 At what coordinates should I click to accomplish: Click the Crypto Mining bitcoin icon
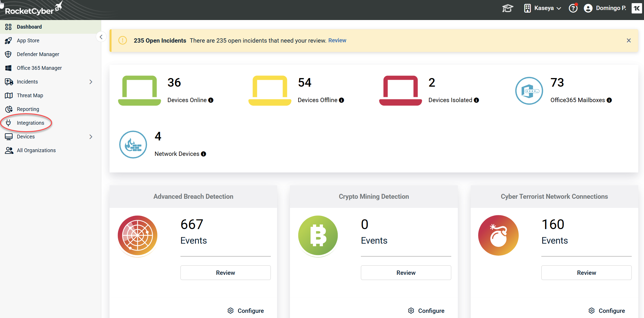point(318,235)
